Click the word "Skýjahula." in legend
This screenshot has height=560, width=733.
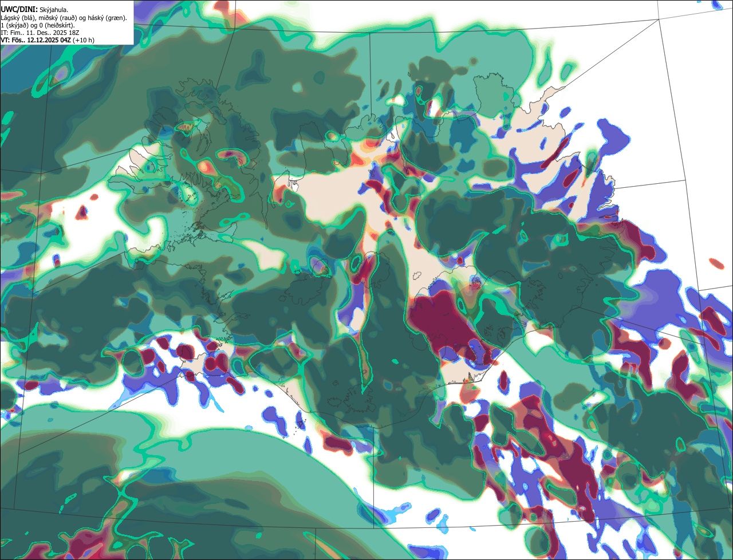click(54, 10)
